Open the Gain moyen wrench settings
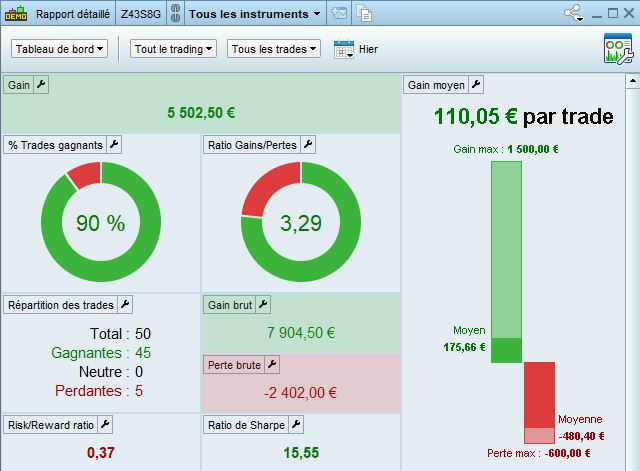 476,84
